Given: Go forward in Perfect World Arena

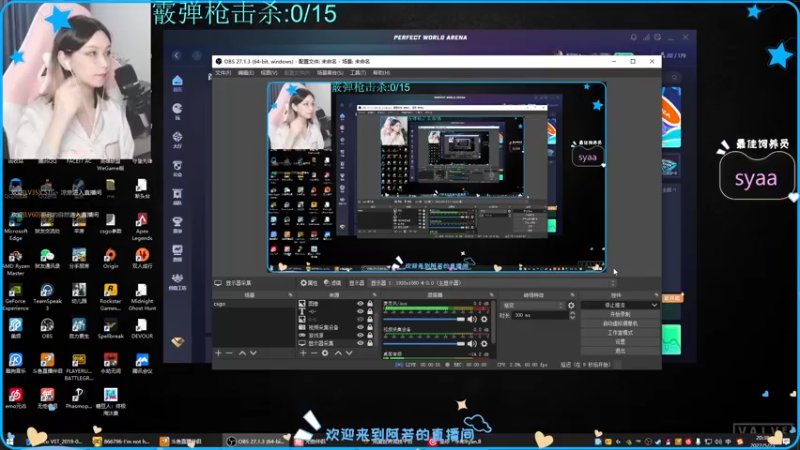Looking at the screenshot, I should [x=197, y=56].
